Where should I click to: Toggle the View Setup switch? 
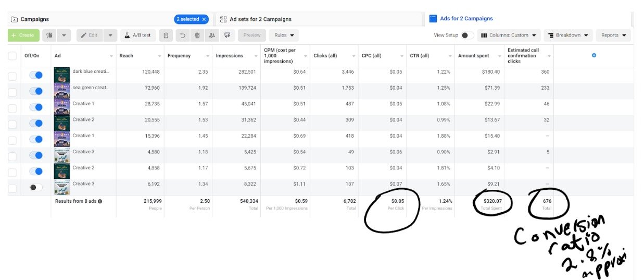pos(468,35)
